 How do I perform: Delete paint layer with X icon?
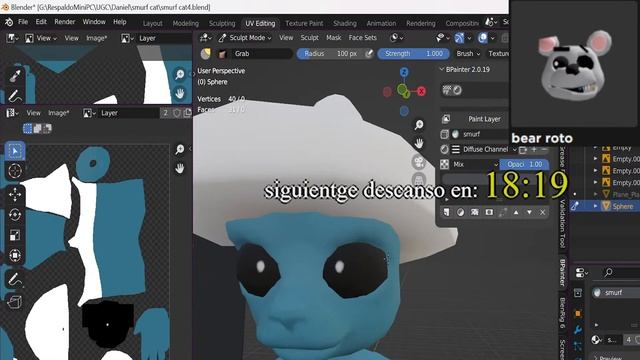coord(542,212)
